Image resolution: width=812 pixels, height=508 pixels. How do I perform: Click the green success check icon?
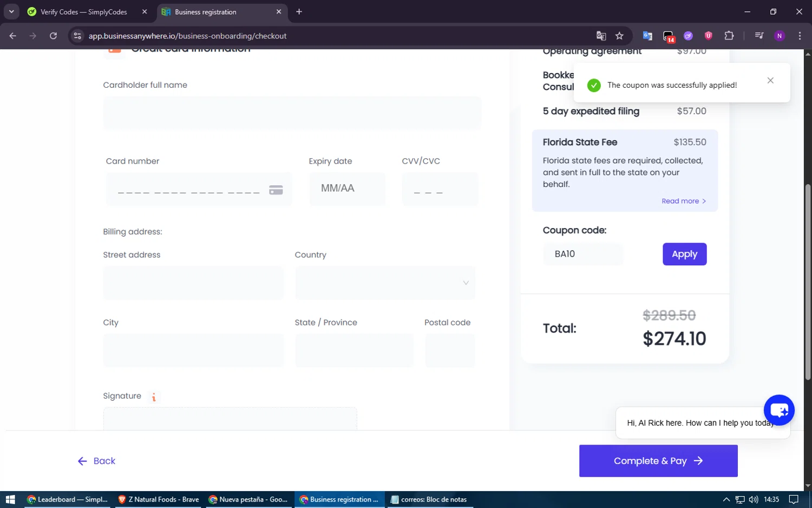click(x=594, y=86)
